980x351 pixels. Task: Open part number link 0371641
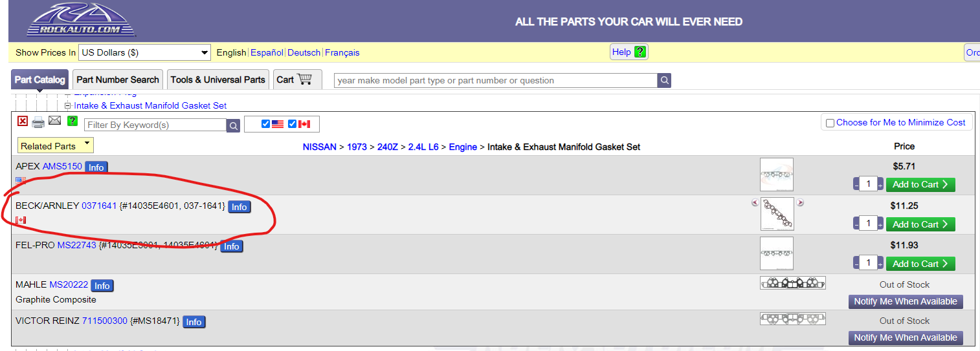pos(99,206)
